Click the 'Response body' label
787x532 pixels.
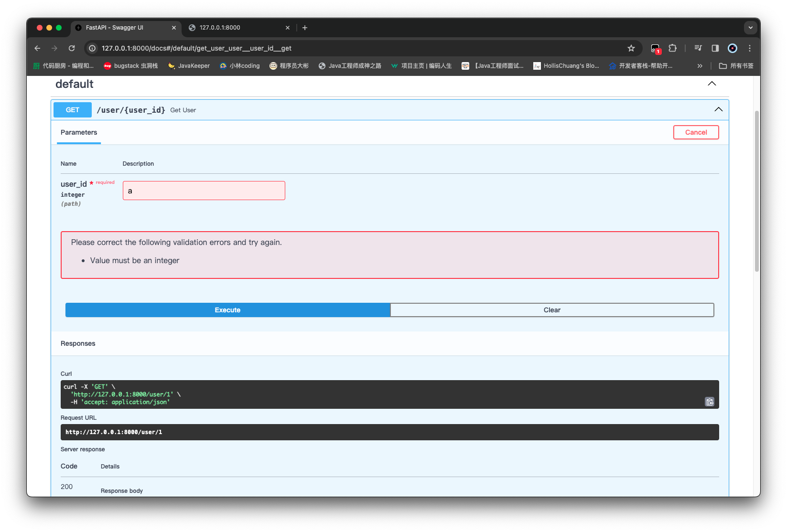pyautogui.click(x=122, y=491)
